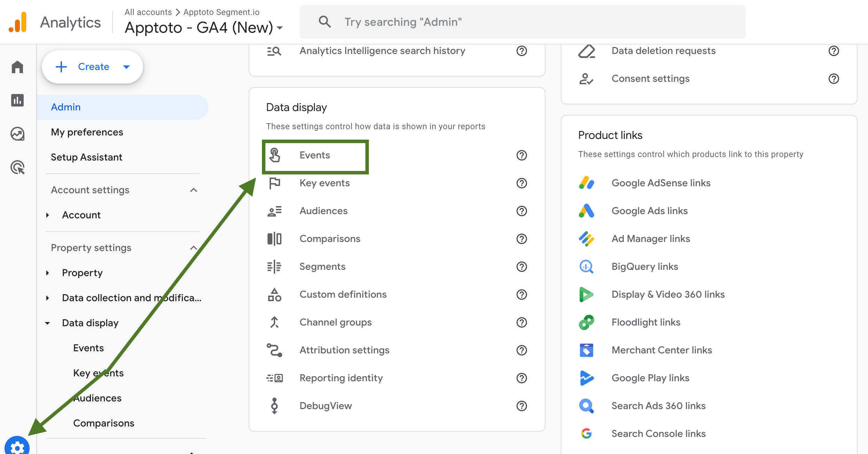Expand the Property tree item arrow
This screenshot has height=454, width=868.
point(47,273)
